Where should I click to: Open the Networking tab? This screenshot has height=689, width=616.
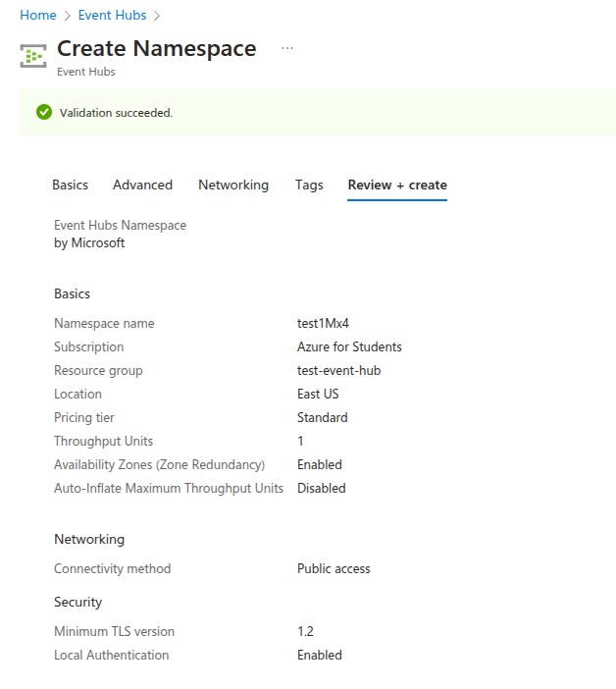point(233,185)
